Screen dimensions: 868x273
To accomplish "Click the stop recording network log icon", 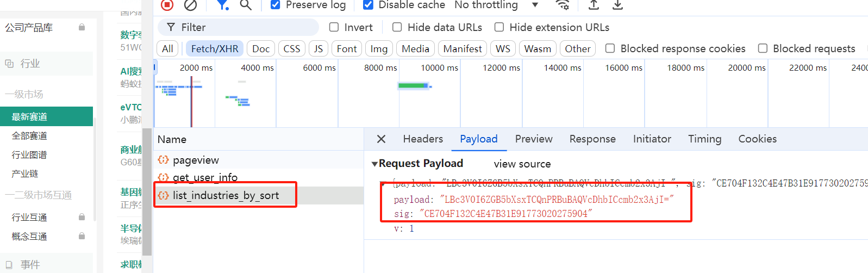I will 167,5.
